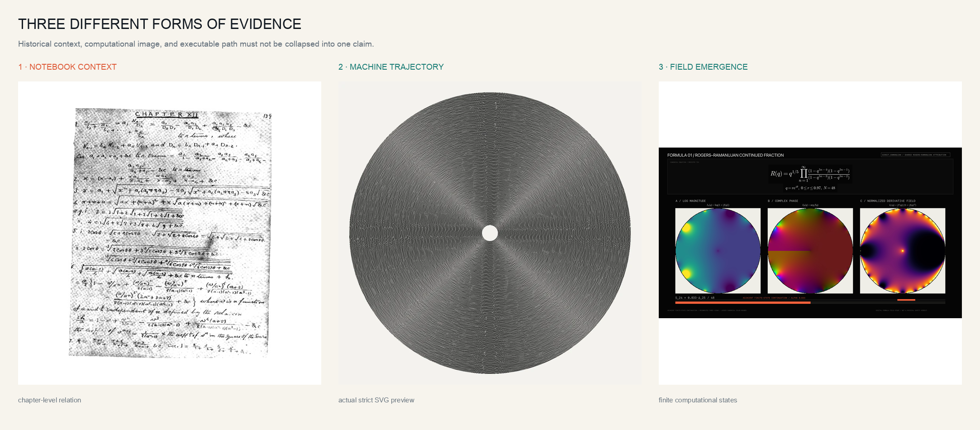Click the 'B / COMPLEX PHASE' panel label
The height and width of the screenshot is (430, 980).
click(x=783, y=201)
